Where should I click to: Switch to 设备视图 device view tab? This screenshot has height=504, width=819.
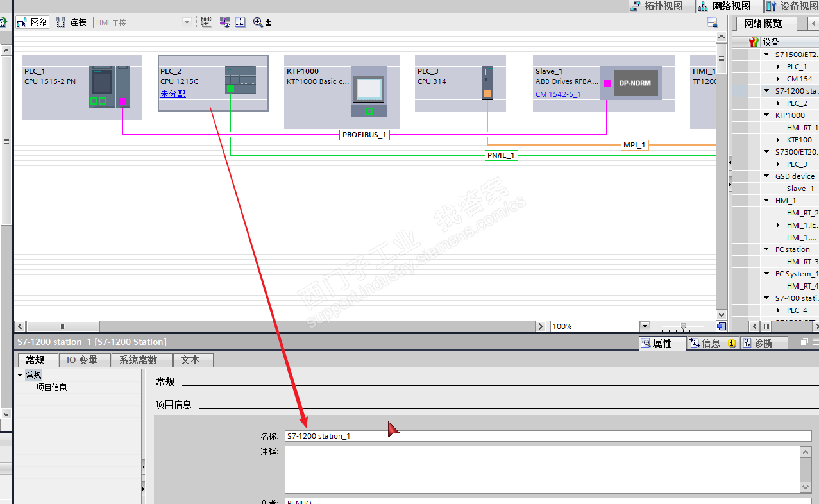[x=793, y=6]
